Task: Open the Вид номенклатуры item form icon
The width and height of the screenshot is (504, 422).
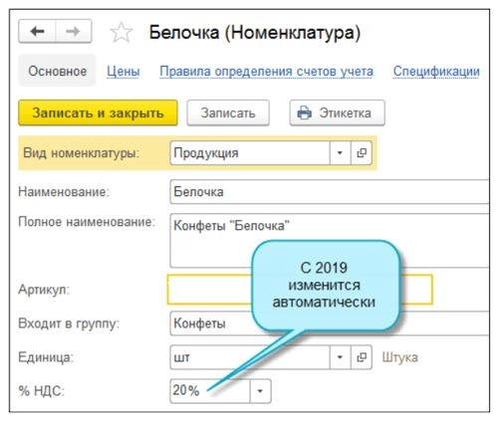Action: (x=362, y=153)
